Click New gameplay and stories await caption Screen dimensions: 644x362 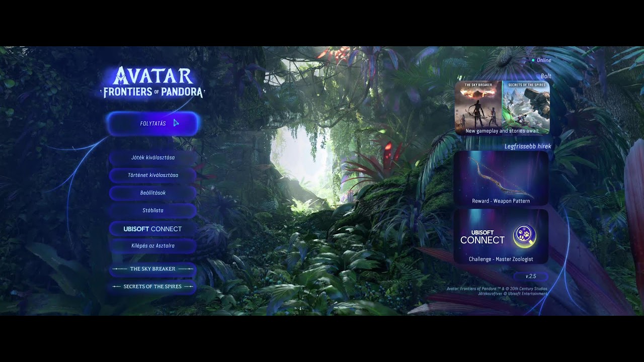pos(502,131)
